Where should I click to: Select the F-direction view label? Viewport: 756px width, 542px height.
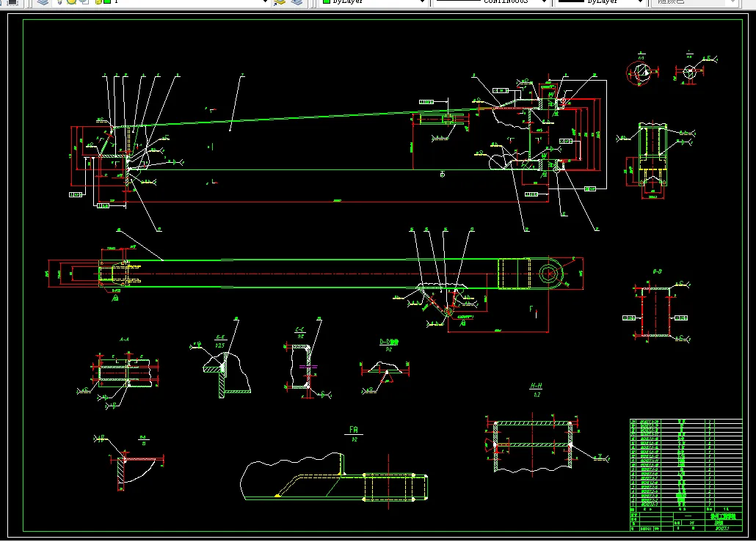coord(354,433)
